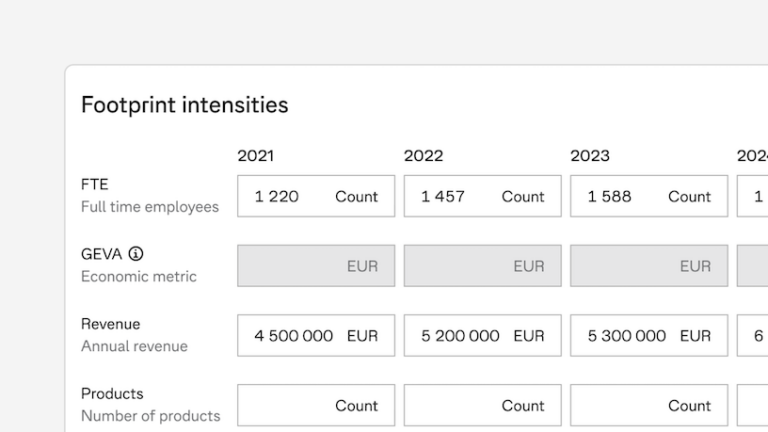Focus the empty 2021 Products count field

click(x=316, y=405)
